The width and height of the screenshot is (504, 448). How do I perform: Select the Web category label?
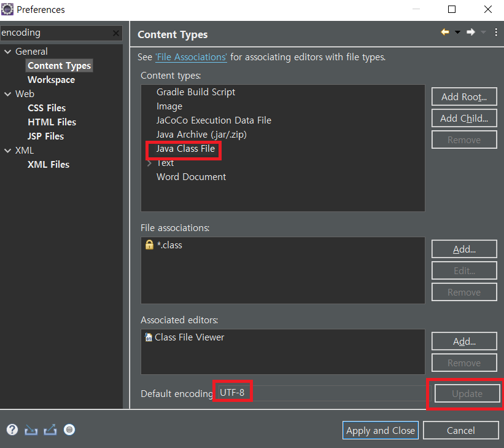(25, 94)
